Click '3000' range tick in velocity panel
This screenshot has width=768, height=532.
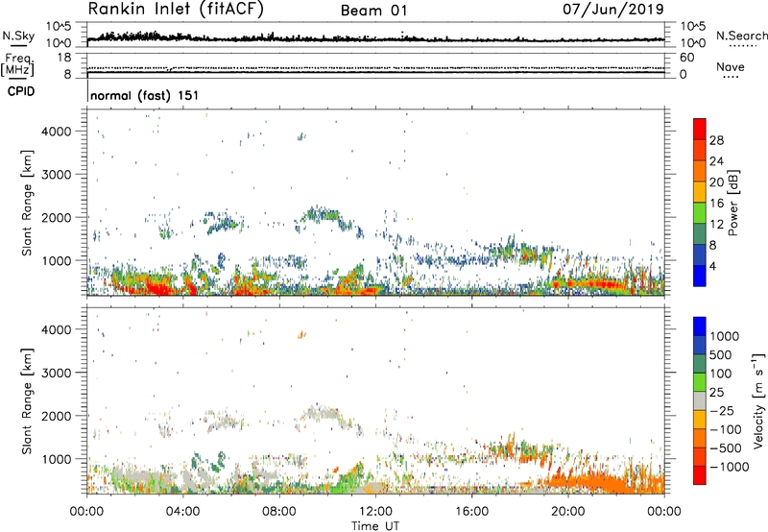point(56,373)
